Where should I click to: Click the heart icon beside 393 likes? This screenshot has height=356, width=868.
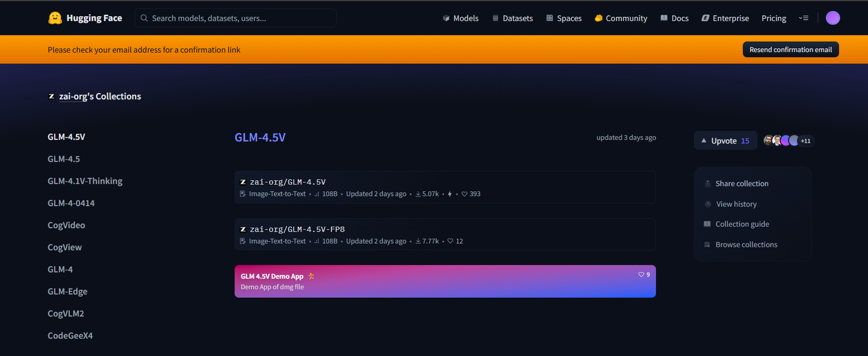[465, 194]
